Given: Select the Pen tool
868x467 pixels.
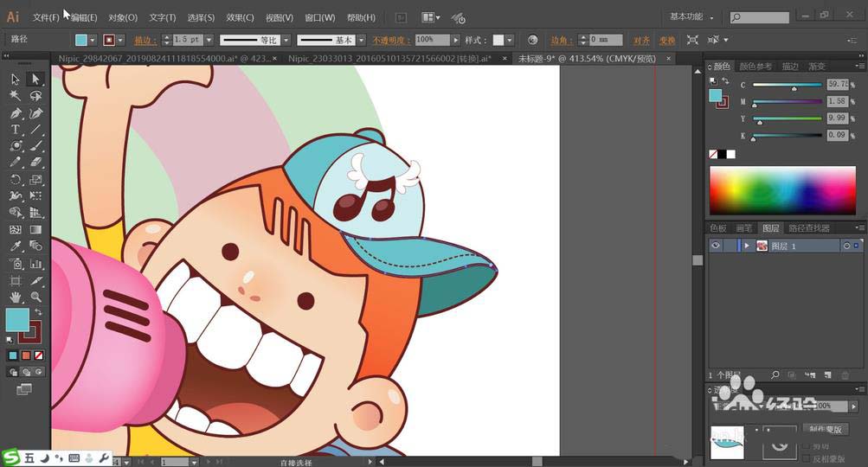Looking at the screenshot, I should (16, 113).
